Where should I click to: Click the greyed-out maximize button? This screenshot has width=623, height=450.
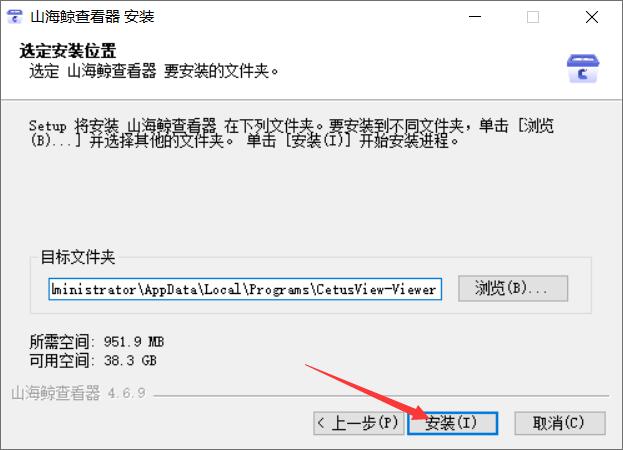coord(533,17)
